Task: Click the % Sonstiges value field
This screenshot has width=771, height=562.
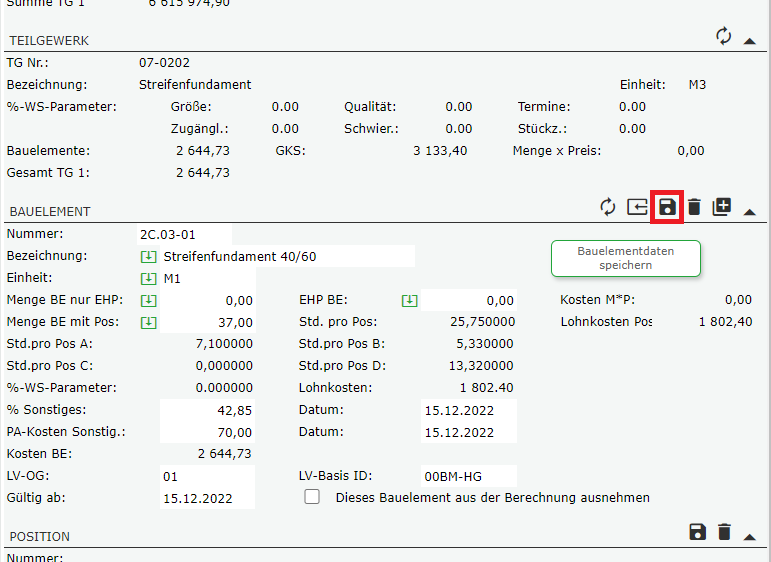Action: coord(207,410)
